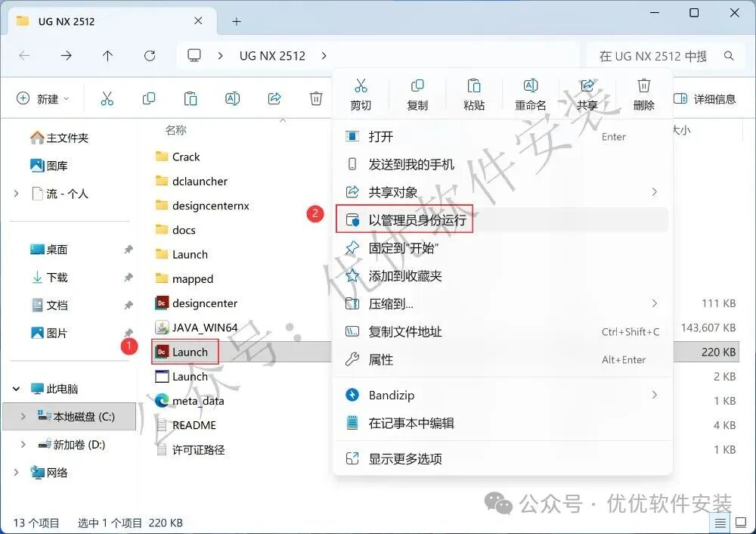Switch to large thumbnails view icon
756x534 pixels.
click(x=741, y=523)
